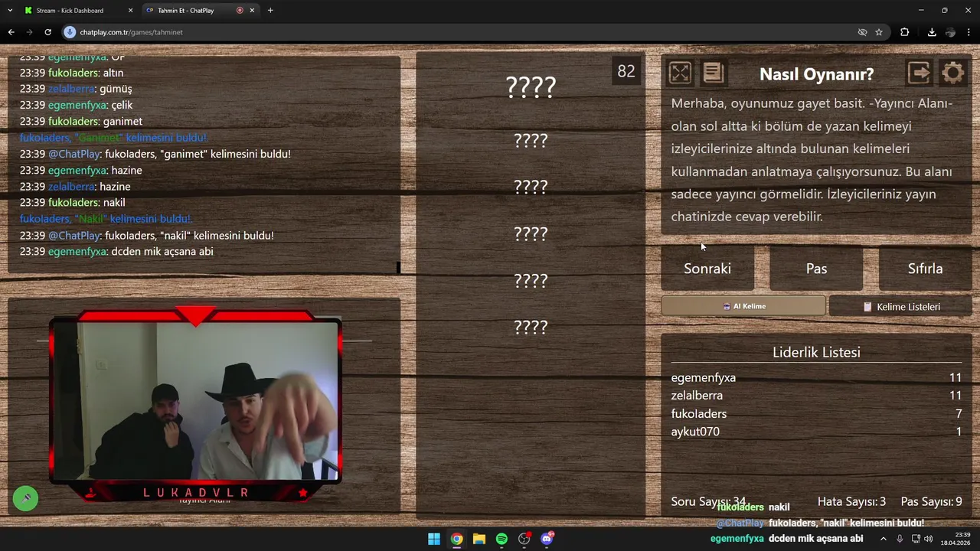
Task: Click the taskbar volume icon
Action: click(929, 539)
